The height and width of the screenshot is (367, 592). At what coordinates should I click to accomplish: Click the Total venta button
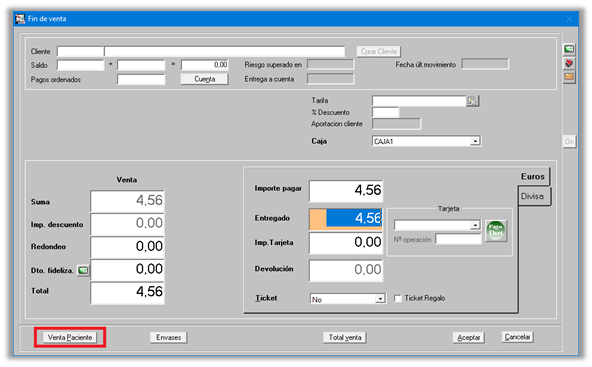[345, 337]
